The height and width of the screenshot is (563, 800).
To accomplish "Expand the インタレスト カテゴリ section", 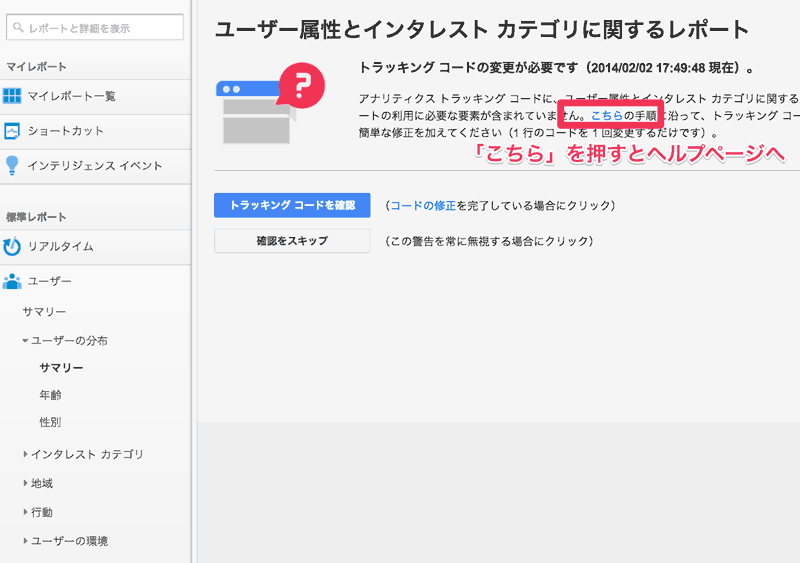I will [26, 454].
